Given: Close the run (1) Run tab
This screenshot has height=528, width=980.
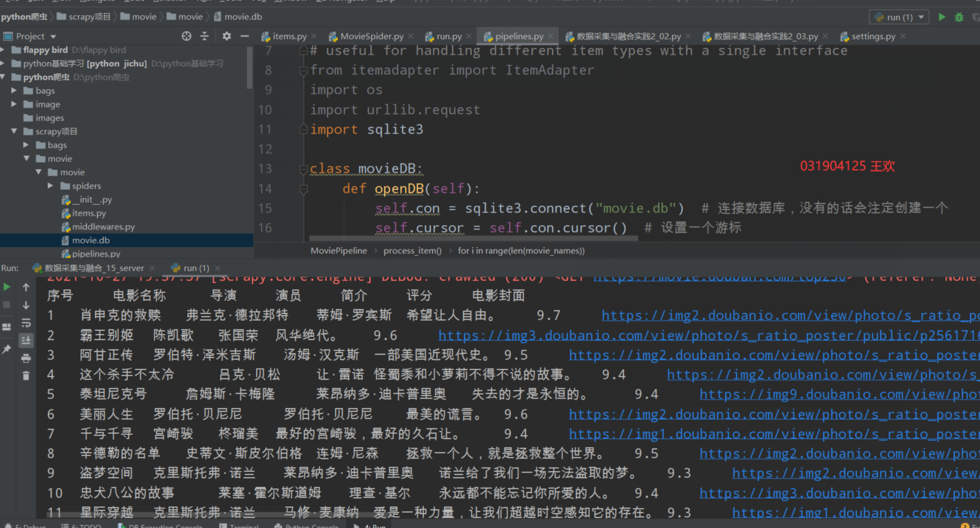Looking at the screenshot, I should pyautogui.click(x=218, y=268).
